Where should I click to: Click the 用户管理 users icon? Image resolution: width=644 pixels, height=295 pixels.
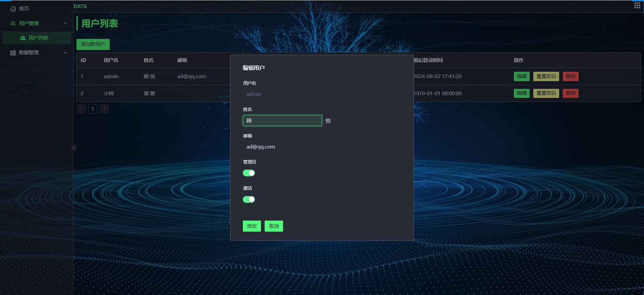click(13, 23)
